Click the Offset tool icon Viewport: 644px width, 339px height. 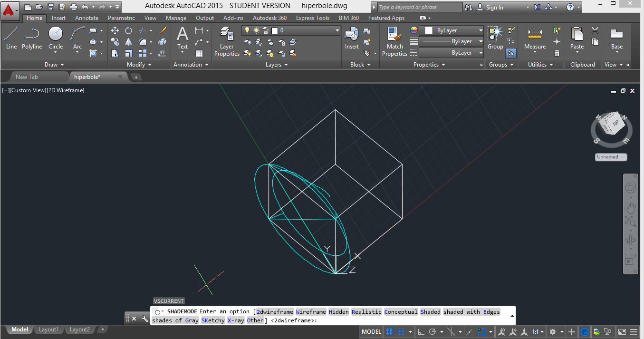point(162,53)
